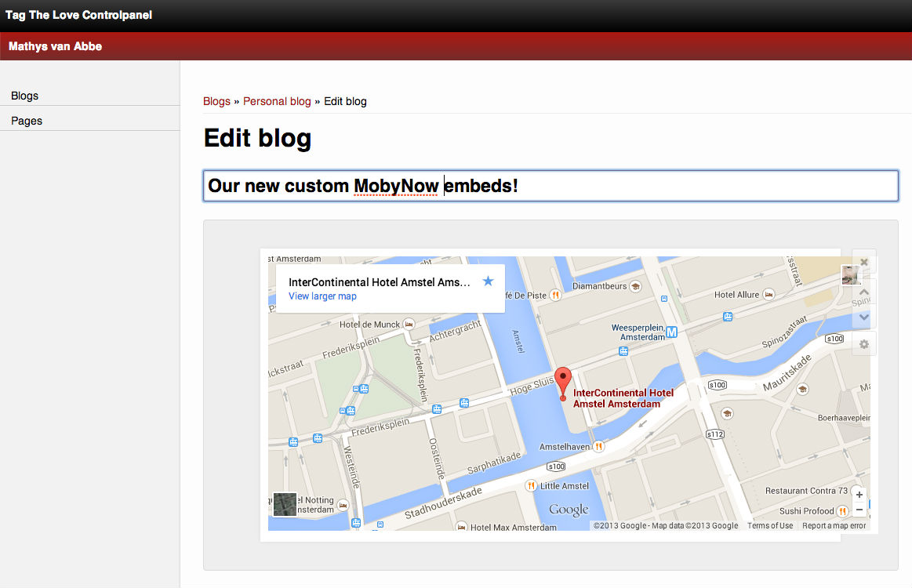This screenshot has height=588, width=912.
Task: Open the embed settings gear
Action: [x=863, y=344]
